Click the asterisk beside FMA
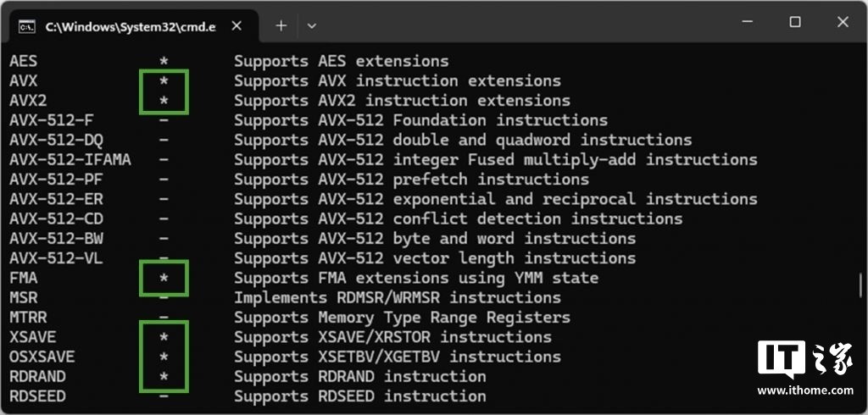868x415 pixels. click(164, 279)
